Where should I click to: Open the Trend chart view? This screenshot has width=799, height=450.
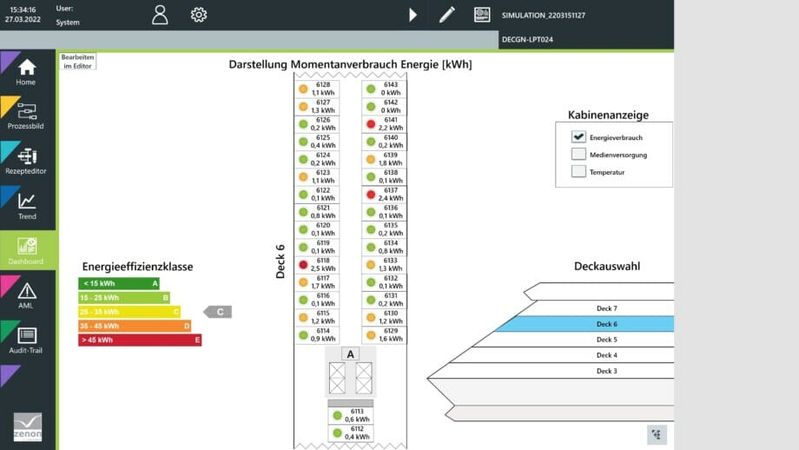point(26,206)
